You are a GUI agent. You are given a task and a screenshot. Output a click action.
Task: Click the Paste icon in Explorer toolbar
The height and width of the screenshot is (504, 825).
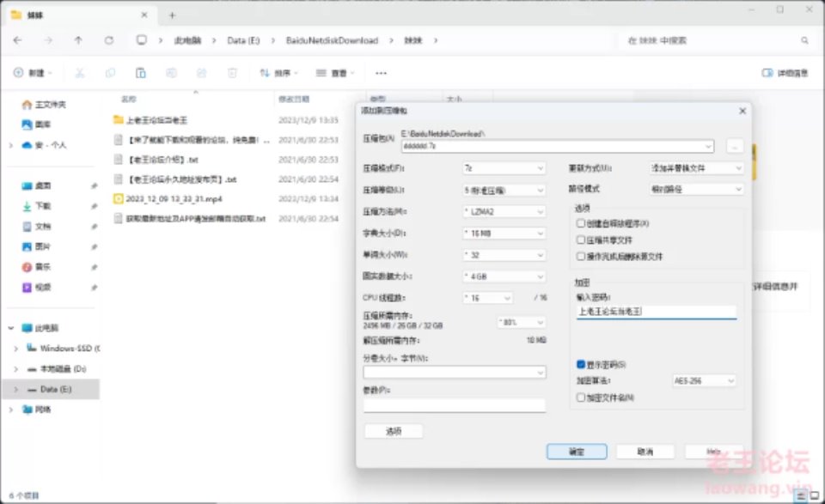click(141, 72)
